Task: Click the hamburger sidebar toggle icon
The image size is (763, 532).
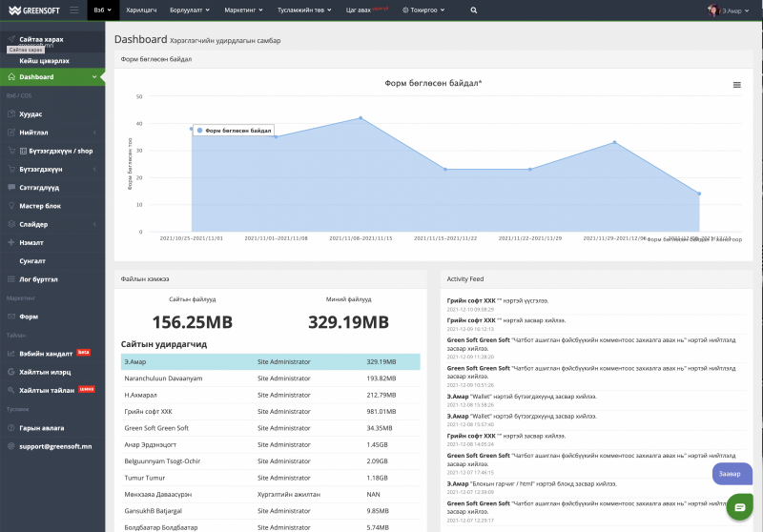Action: 74,10
